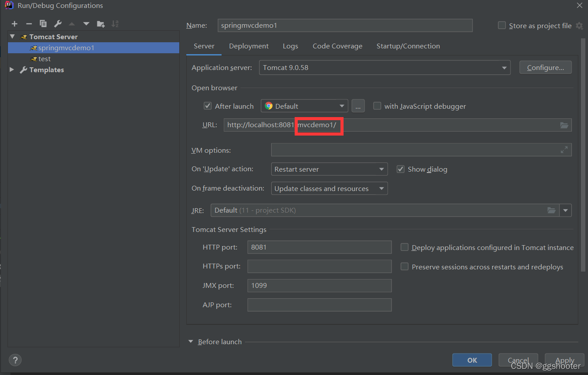Open Store as project file settings gear
This screenshot has width=588, height=375.
pyautogui.click(x=579, y=26)
